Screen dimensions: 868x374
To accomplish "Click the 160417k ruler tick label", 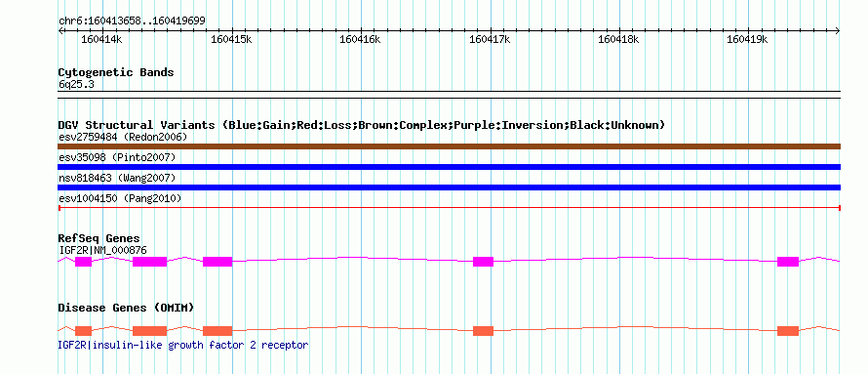I will 490,39.
